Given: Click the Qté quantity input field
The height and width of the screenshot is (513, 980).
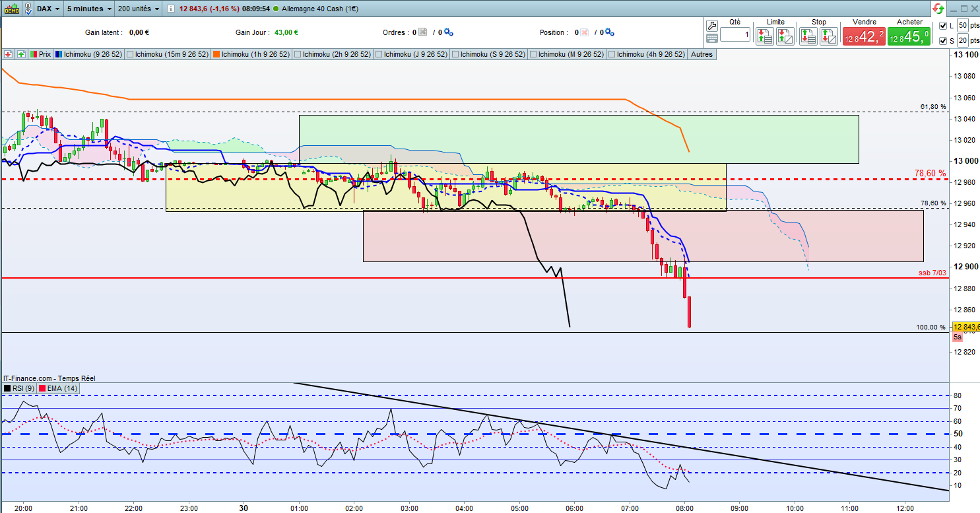Looking at the screenshot, I should [735, 34].
